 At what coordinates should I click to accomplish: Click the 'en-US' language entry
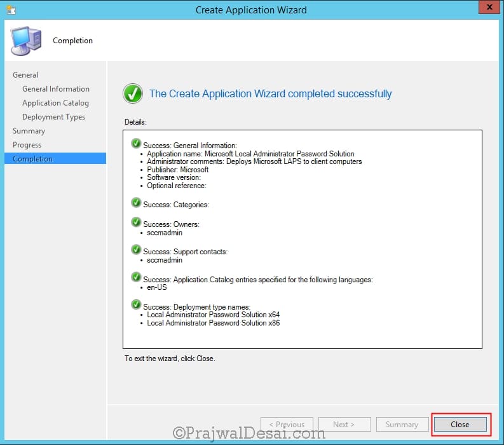(157, 287)
